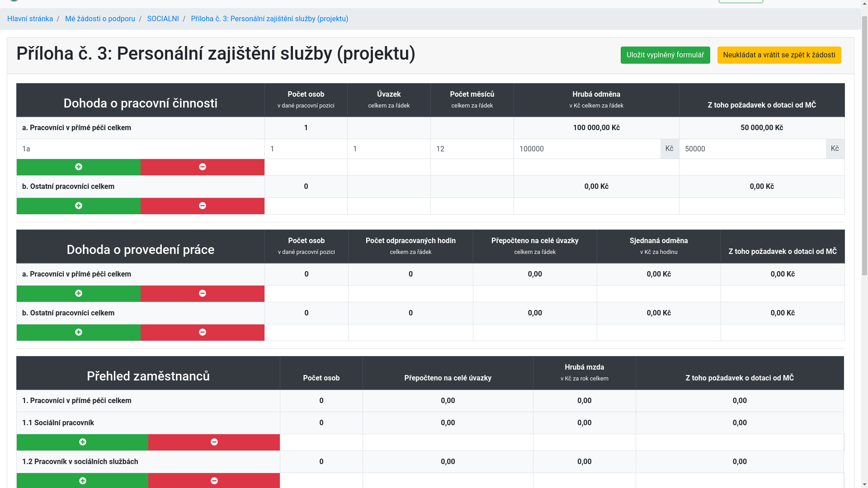Click Uložit vyplněný formulář button

point(665,55)
